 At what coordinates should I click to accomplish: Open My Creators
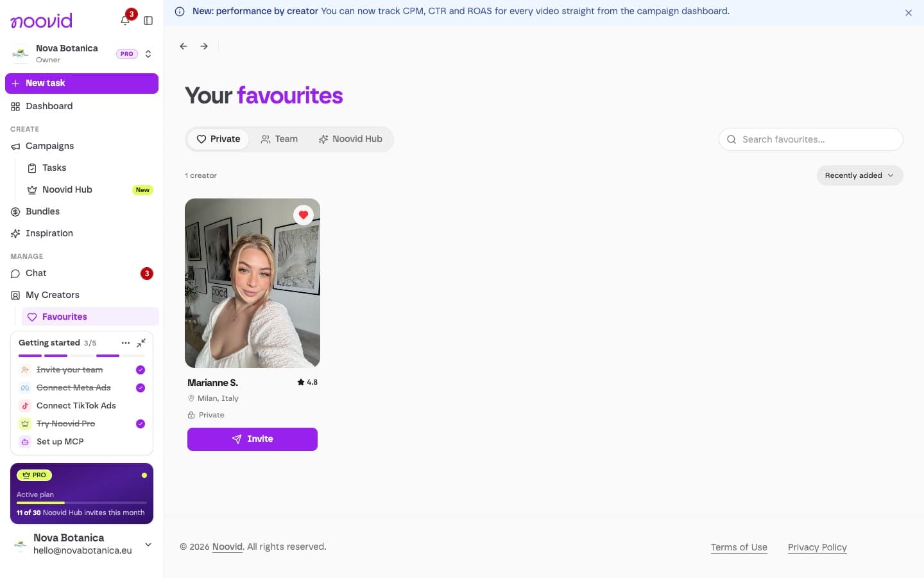[81, 295]
